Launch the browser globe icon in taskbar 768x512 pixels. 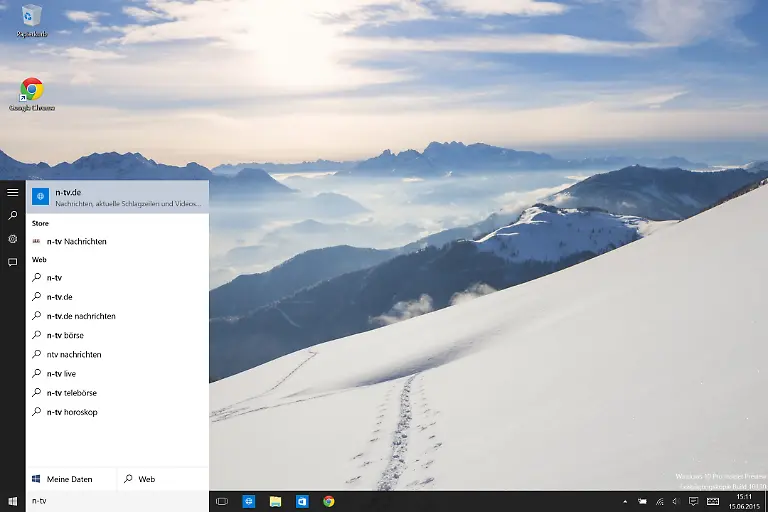pyautogui.click(x=249, y=501)
